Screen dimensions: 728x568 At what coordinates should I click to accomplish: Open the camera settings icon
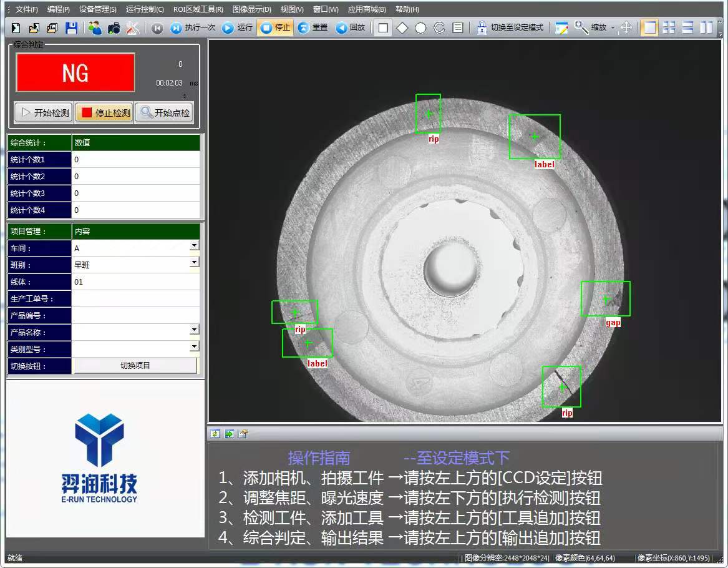(x=114, y=28)
